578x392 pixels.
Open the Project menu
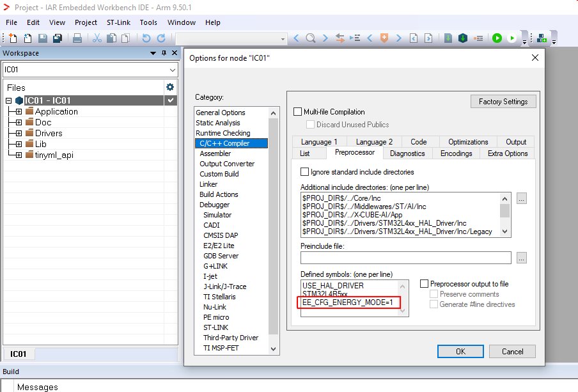coord(86,22)
